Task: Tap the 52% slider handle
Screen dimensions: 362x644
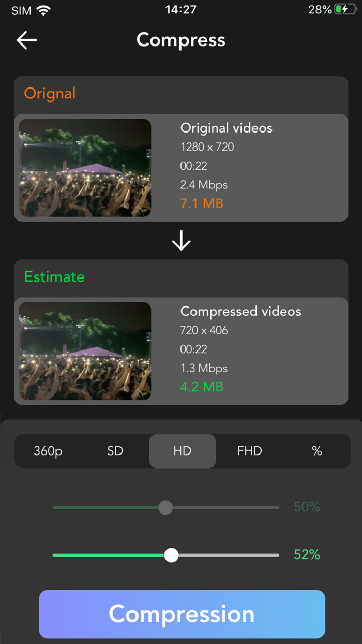Action: 171,555
